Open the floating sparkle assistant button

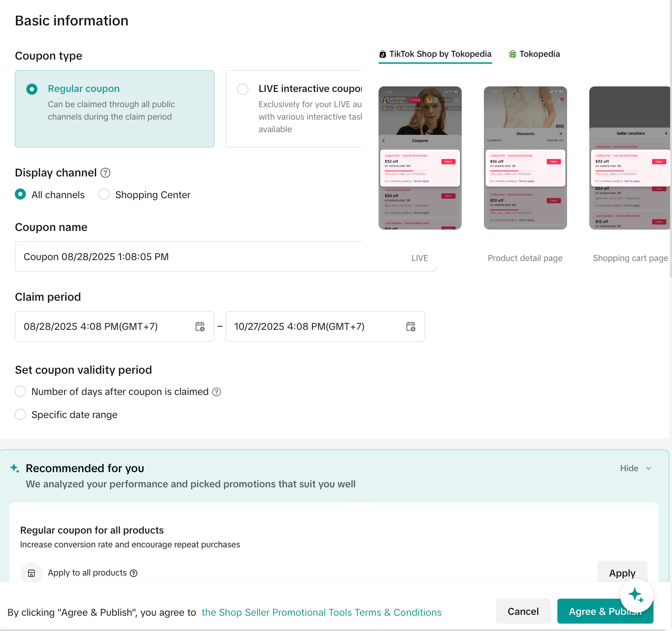(637, 596)
